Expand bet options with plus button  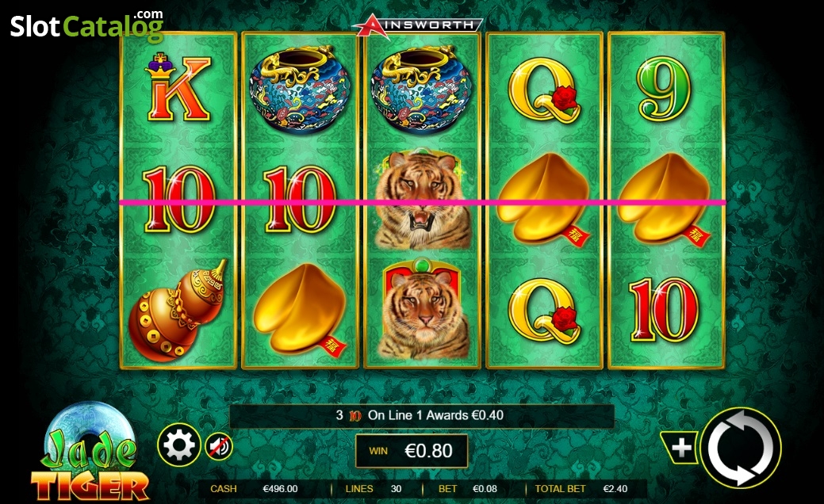tap(680, 448)
